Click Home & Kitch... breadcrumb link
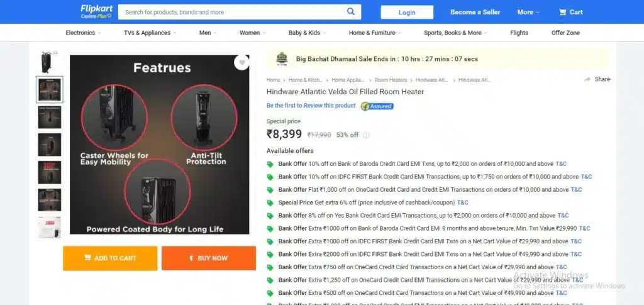The image size is (644, 305). (x=306, y=80)
